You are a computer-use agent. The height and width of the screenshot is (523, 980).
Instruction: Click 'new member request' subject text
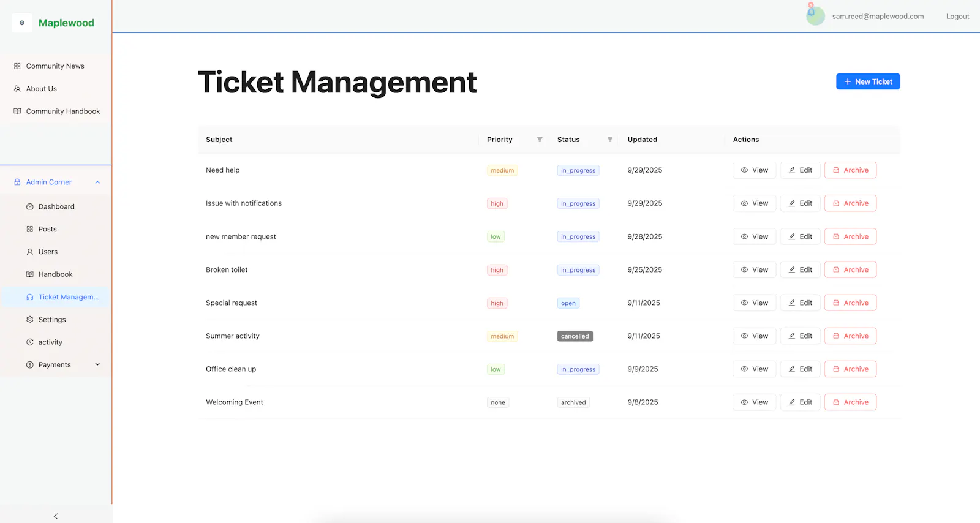(x=241, y=237)
